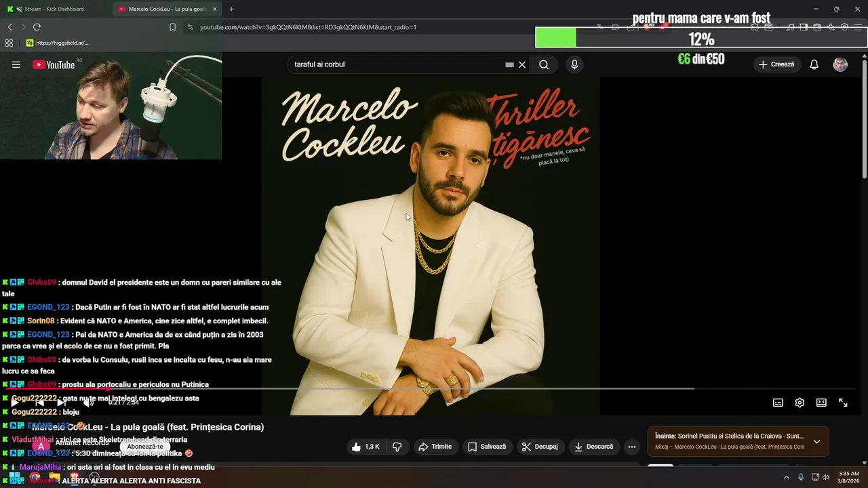
Task: Click the video title La pula goală
Action: [148, 427]
